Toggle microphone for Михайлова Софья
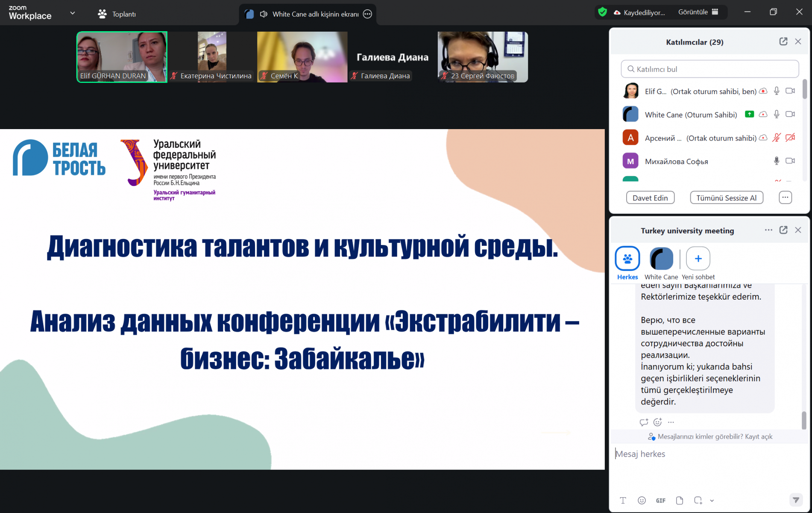The width and height of the screenshot is (812, 513). pos(776,161)
